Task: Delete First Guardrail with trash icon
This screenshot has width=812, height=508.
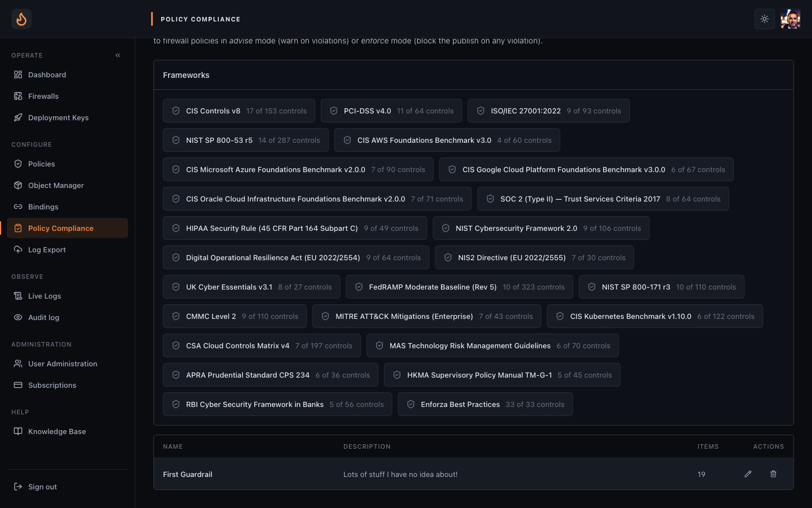Action: tap(773, 474)
